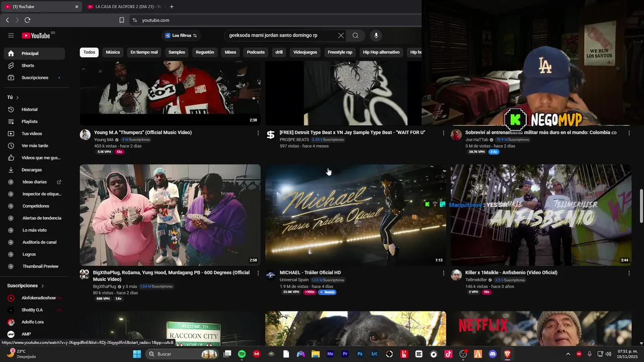Open Ver más tarde list
644x362 pixels.
[x=34, y=145]
